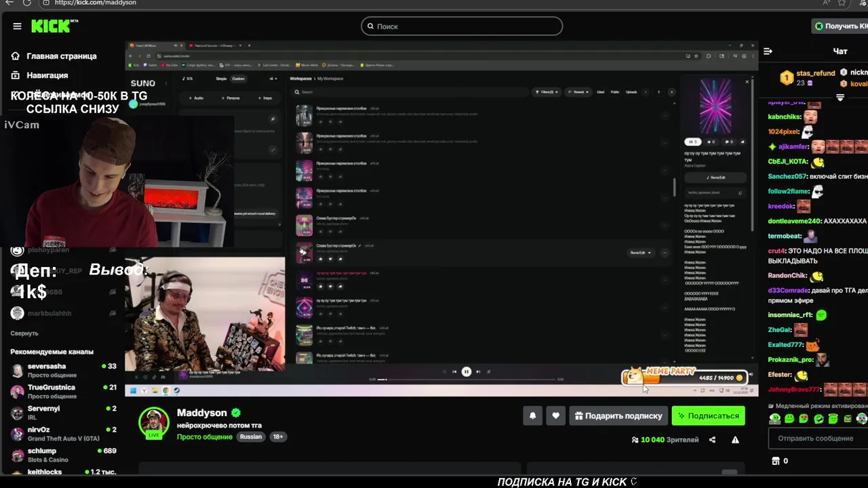This screenshot has height=488, width=868.
Task: Select the Custom mode tab in Suno
Action: 238,79
